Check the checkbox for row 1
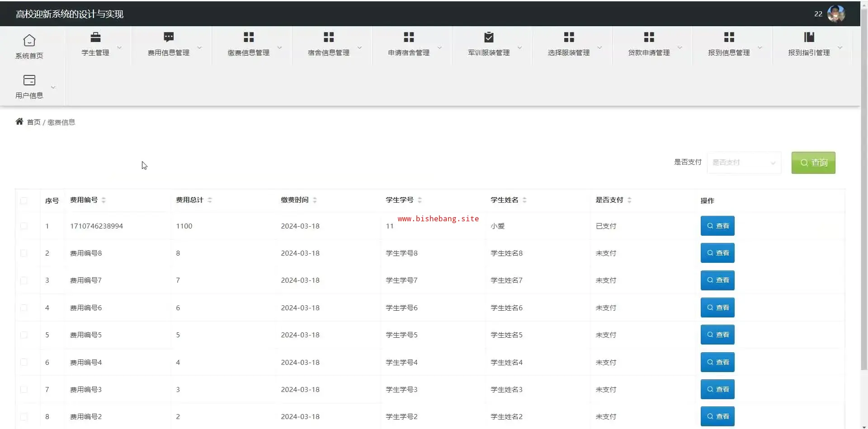This screenshot has height=429, width=868. coord(24,226)
